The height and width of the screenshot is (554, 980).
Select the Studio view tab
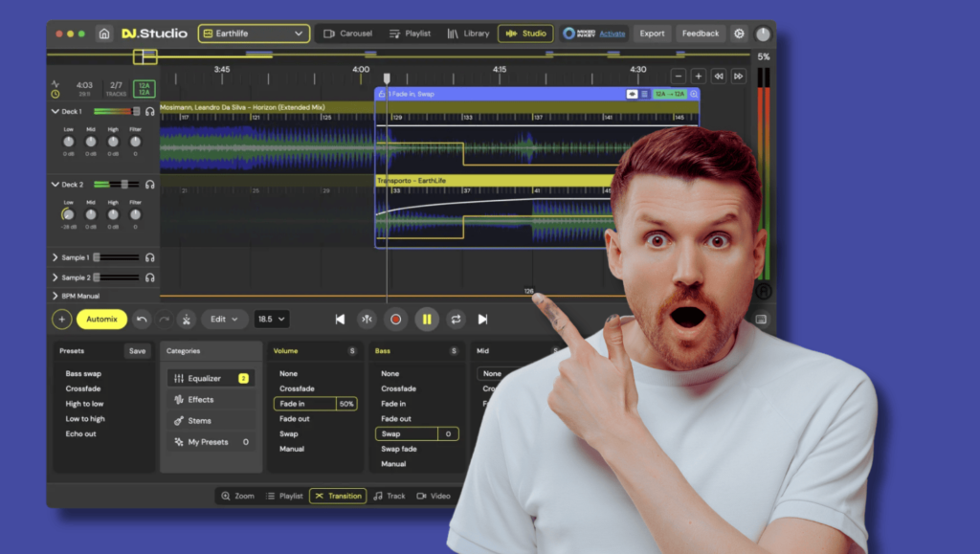525,33
